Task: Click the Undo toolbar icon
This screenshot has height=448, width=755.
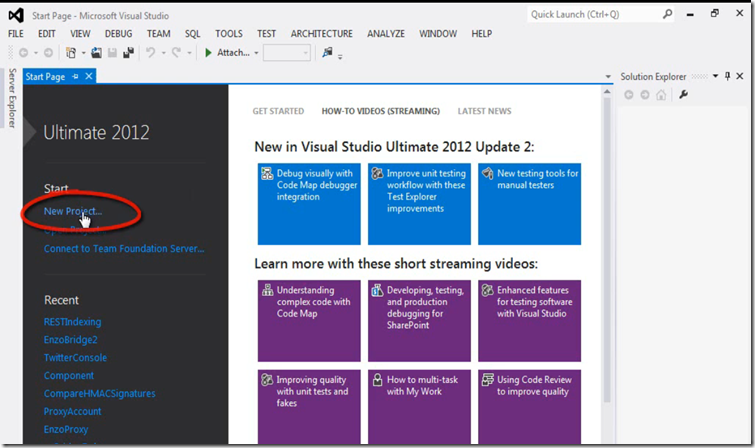Action: (151, 53)
